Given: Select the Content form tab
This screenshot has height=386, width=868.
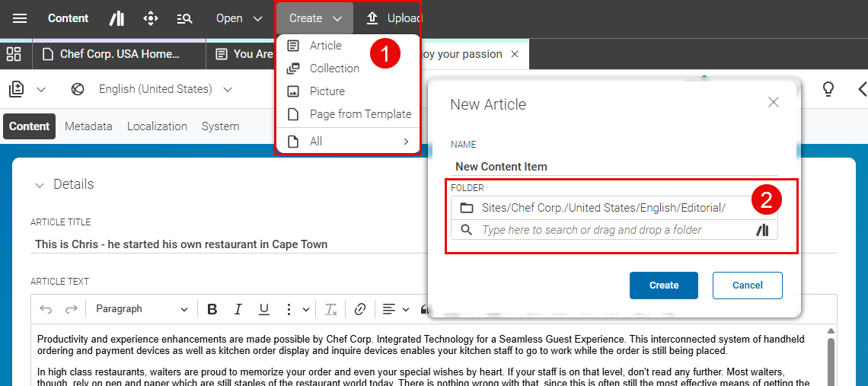Looking at the screenshot, I should click(30, 126).
